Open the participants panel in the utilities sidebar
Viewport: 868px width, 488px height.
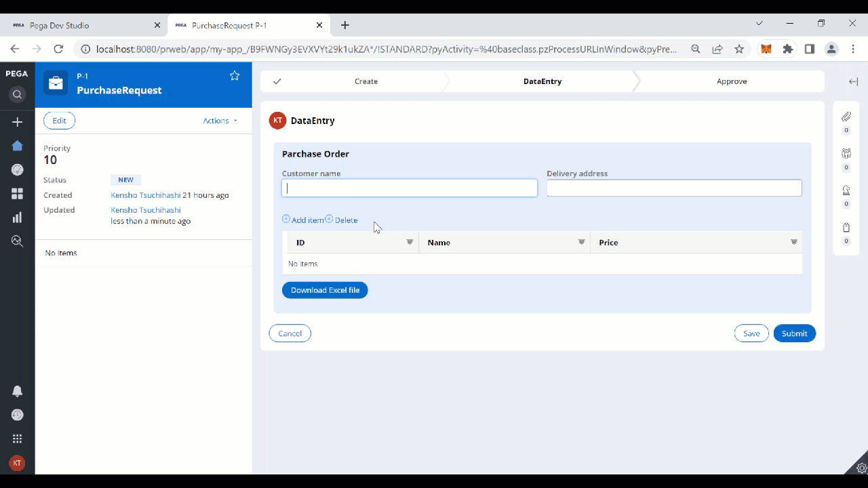click(846, 154)
